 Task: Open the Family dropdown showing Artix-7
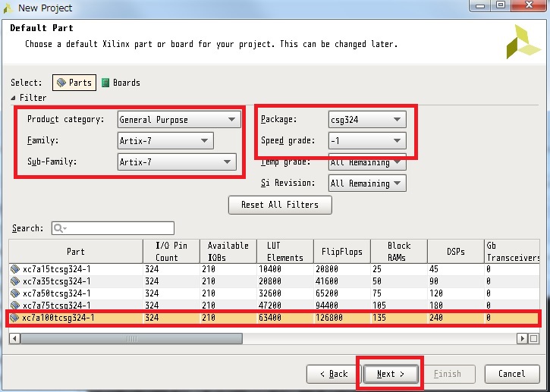[165, 140]
